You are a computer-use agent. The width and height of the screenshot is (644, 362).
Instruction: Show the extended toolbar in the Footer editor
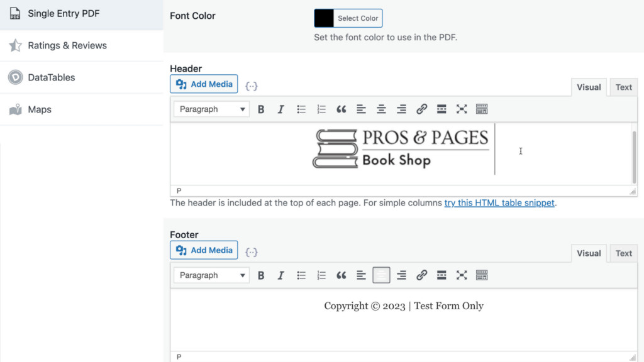point(482,275)
